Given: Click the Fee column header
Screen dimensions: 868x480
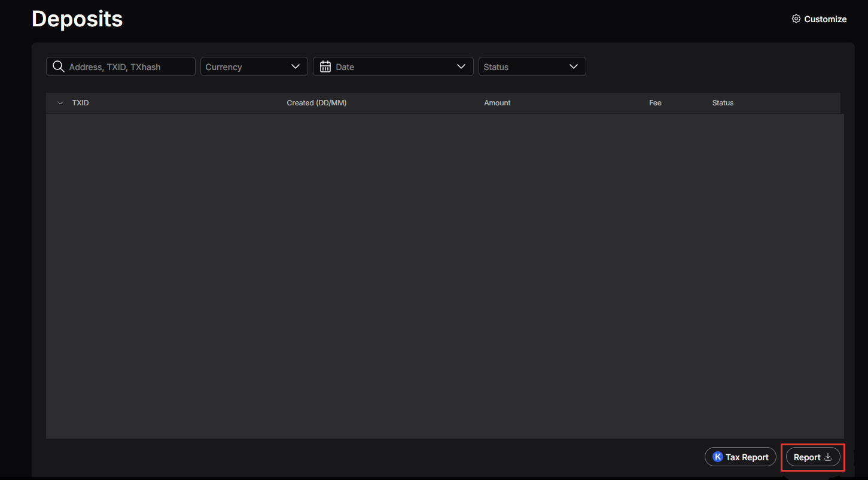Looking at the screenshot, I should coord(655,103).
